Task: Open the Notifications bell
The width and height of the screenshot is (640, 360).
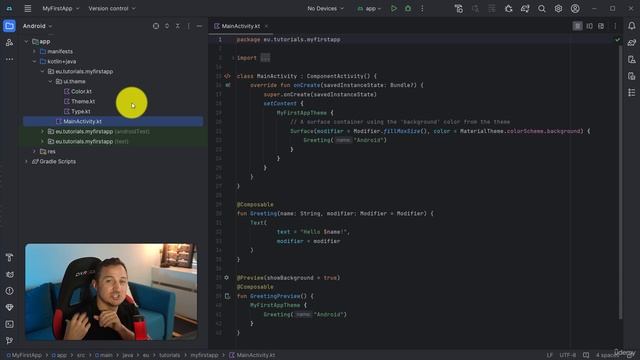Action: (631, 26)
